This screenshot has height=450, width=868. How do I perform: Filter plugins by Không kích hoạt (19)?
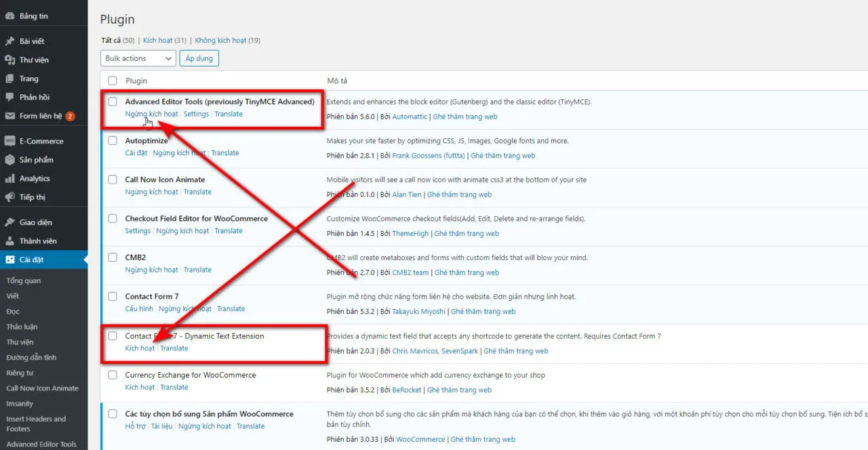[x=227, y=41]
